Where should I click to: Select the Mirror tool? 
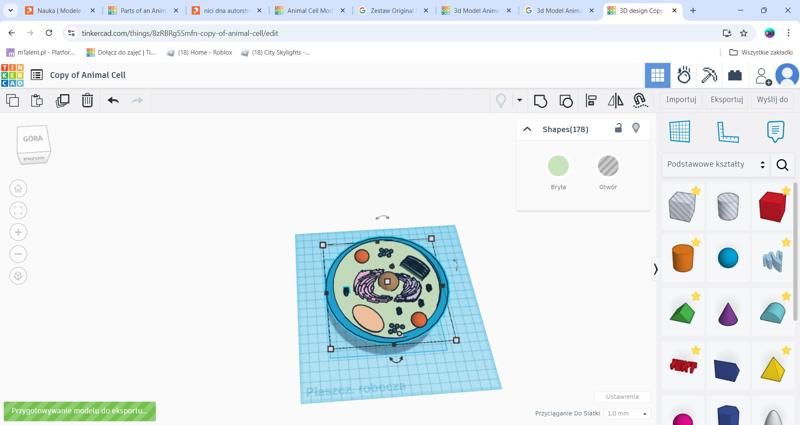pos(615,101)
